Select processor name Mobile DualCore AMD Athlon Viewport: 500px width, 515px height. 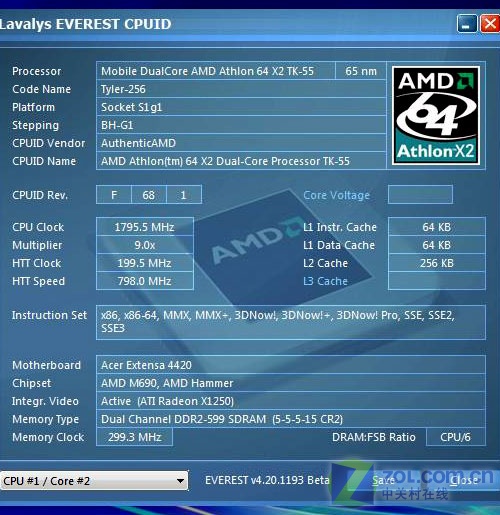(216, 71)
